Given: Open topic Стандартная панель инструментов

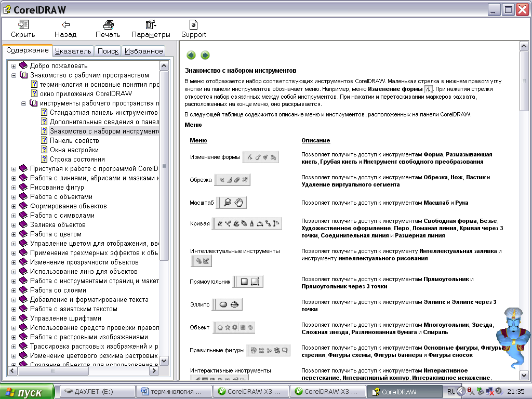Looking at the screenshot, I should click(103, 112).
